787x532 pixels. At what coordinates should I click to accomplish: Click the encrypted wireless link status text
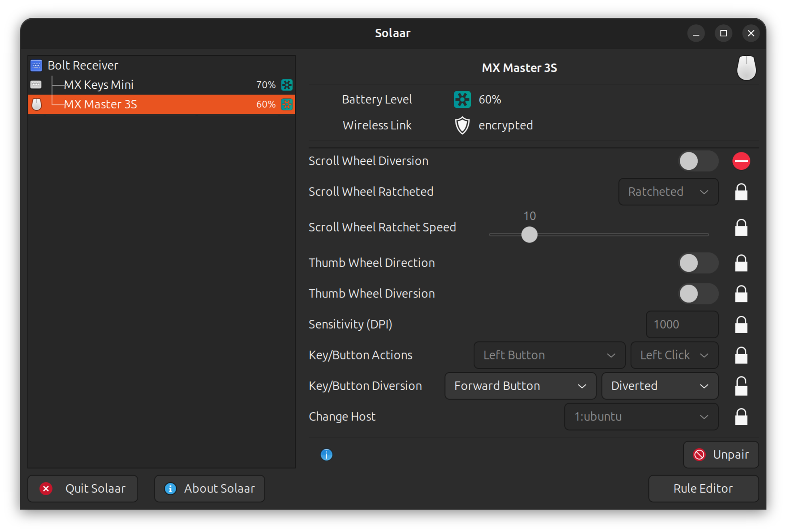click(506, 125)
